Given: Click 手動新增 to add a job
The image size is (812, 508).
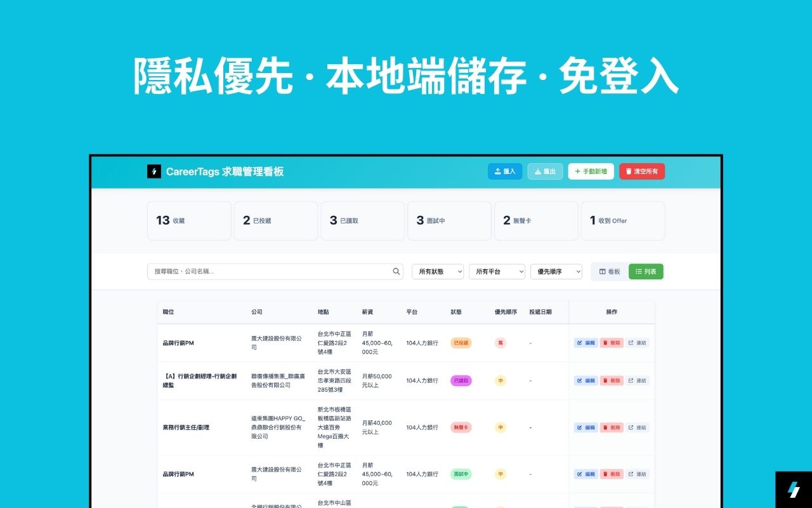Looking at the screenshot, I should click(x=591, y=171).
